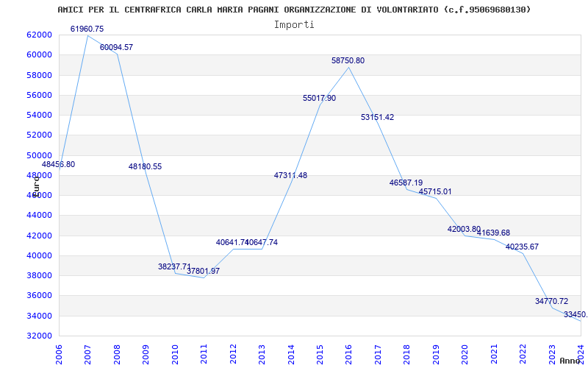
Task: Click the 'Anno' x-axis title
Action: [x=570, y=361]
